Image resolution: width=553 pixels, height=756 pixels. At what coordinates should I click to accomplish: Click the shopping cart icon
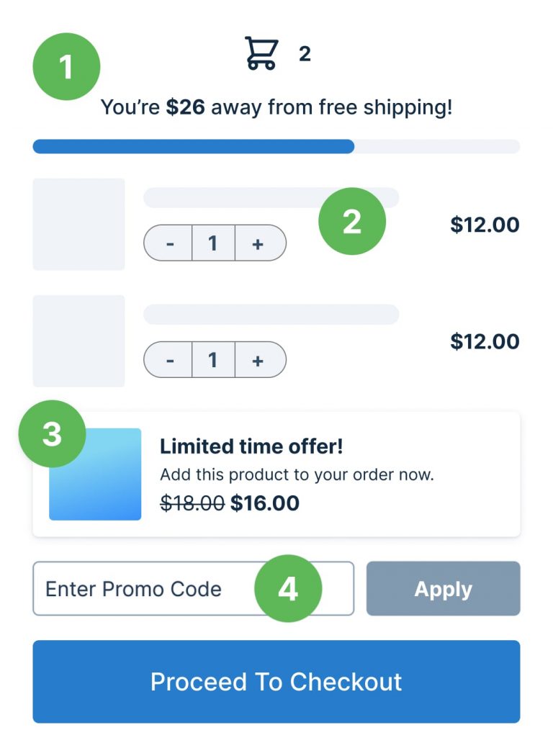261,52
